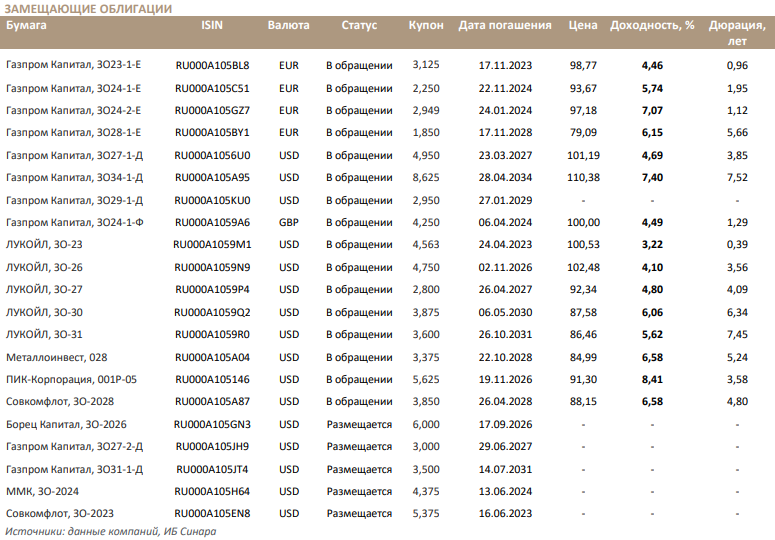Select row 'Газпром Капитал, ЗО29-1-Д'

(388, 201)
